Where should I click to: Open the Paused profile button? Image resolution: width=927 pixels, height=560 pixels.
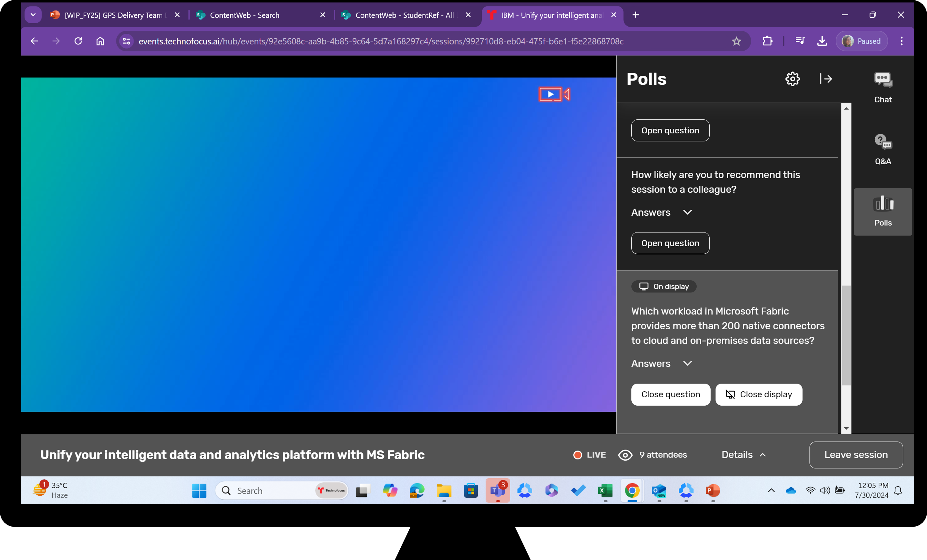click(862, 41)
